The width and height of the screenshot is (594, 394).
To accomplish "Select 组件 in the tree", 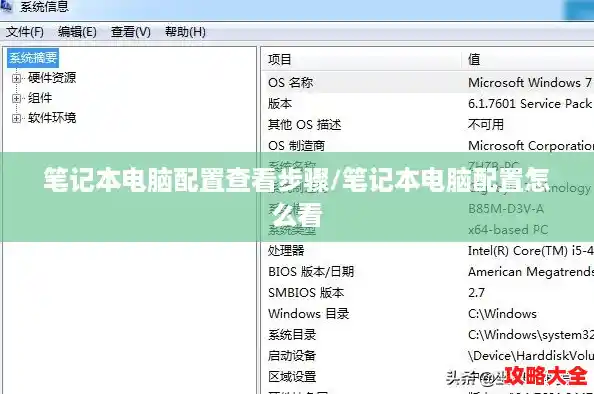I will (40, 98).
